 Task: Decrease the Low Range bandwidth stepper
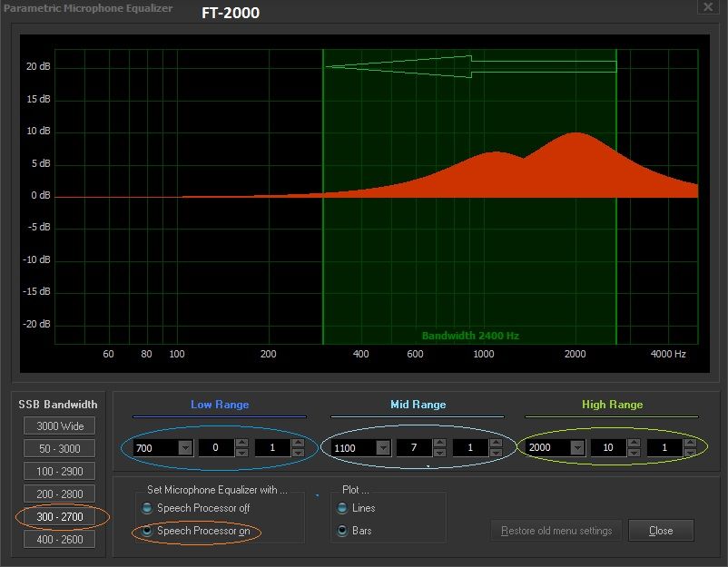coord(298,453)
